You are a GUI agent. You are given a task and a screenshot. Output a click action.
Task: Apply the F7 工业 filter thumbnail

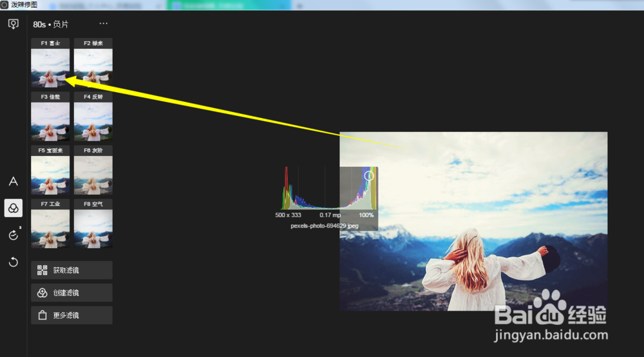click(50, 224)
